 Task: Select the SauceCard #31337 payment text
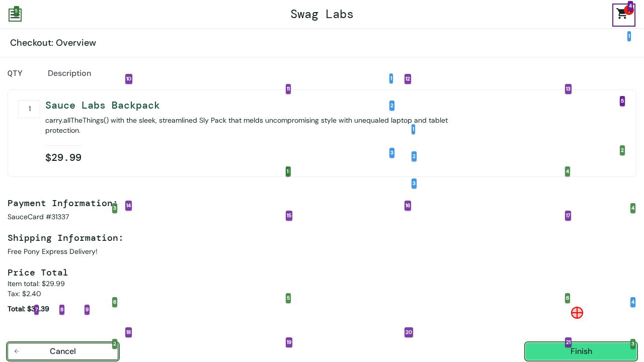pyautogui.click(x=38, y=217)
